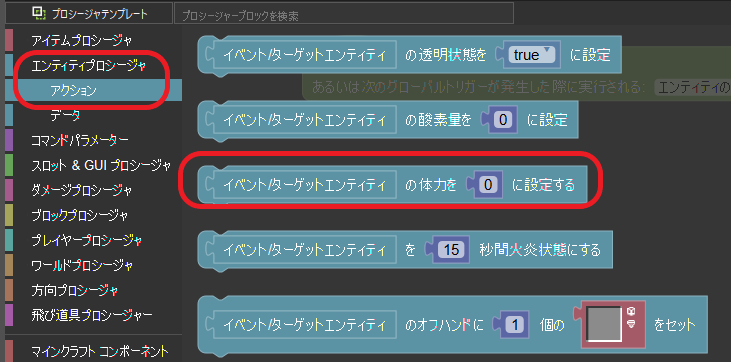Open プレイヤープロシージャ category

click(86, 240)
